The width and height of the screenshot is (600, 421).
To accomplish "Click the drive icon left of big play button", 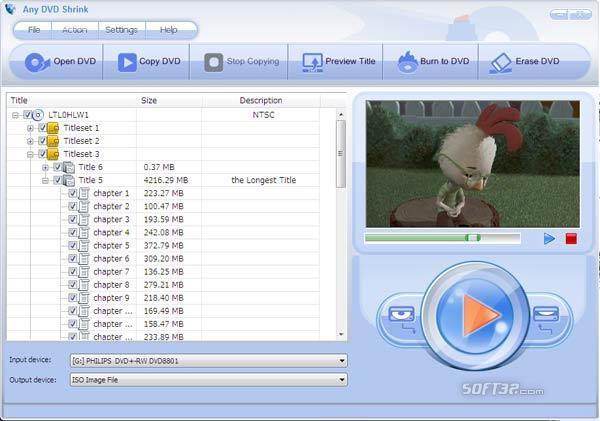I will tap(401, 315).
